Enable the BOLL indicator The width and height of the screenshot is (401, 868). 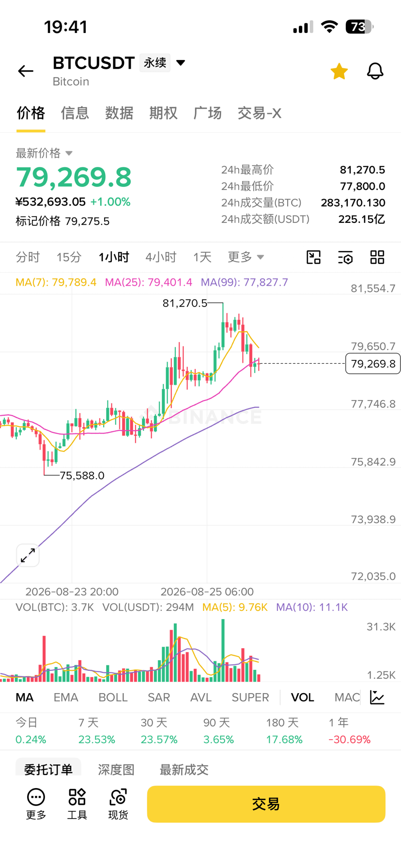[x=113, y=697]
